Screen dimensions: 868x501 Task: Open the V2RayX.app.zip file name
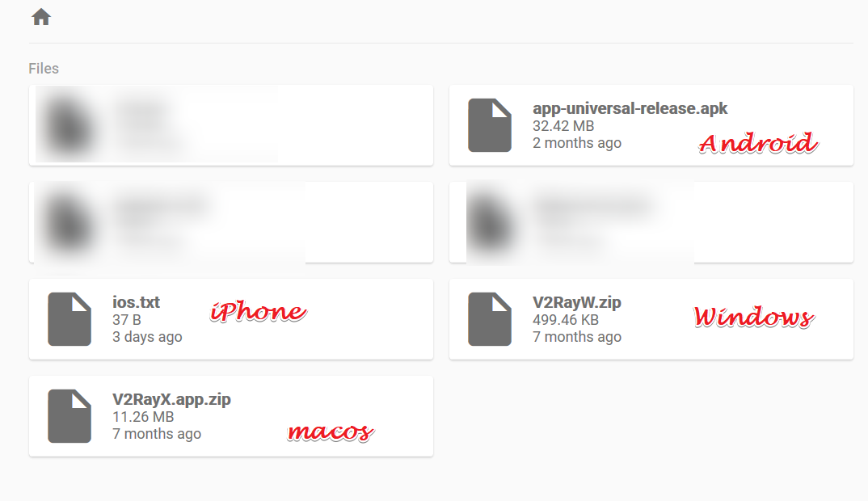(x=171, y=399)
